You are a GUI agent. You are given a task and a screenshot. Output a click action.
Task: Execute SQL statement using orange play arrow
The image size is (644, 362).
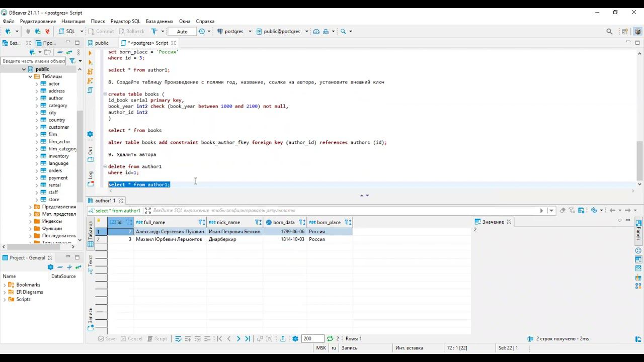click(91, 52)
